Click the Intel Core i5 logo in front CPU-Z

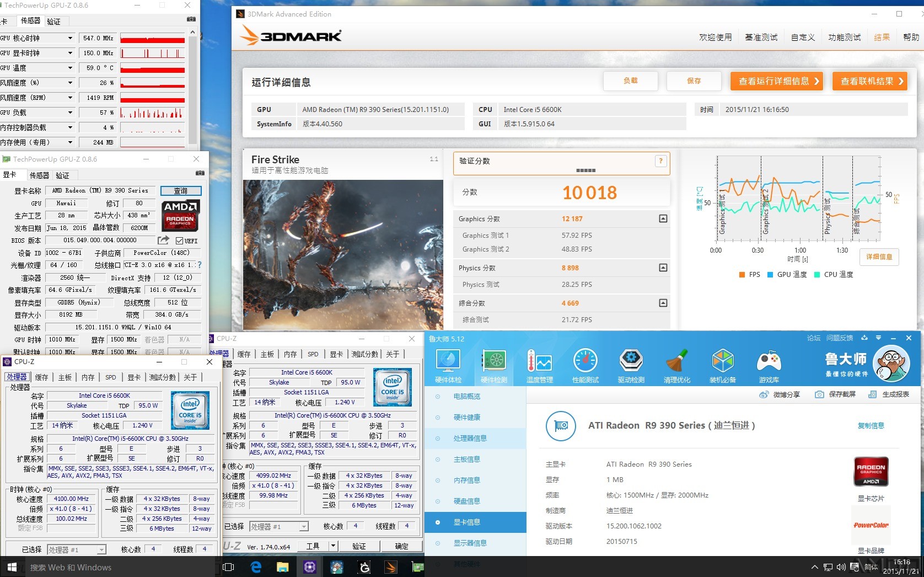tap(190, 410)
